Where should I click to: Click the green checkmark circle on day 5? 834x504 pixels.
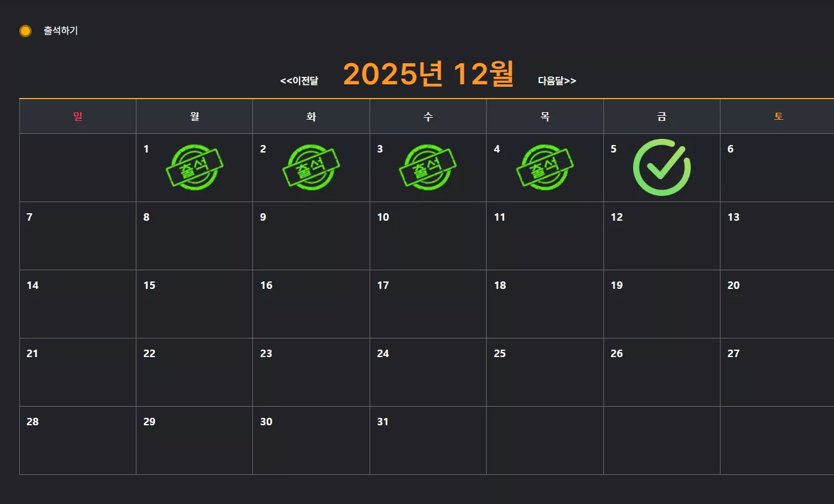pyautogui.click(x=662, y=167)
